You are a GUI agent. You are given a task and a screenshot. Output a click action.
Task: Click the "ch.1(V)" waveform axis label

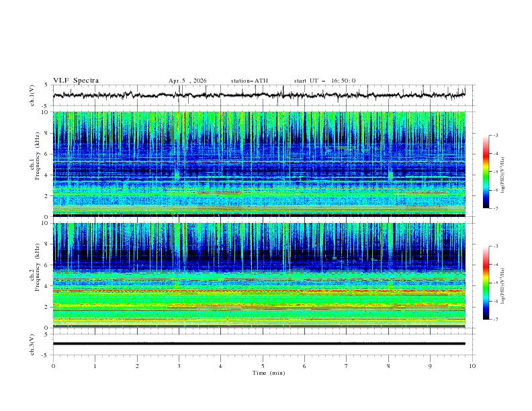point(32,95)
